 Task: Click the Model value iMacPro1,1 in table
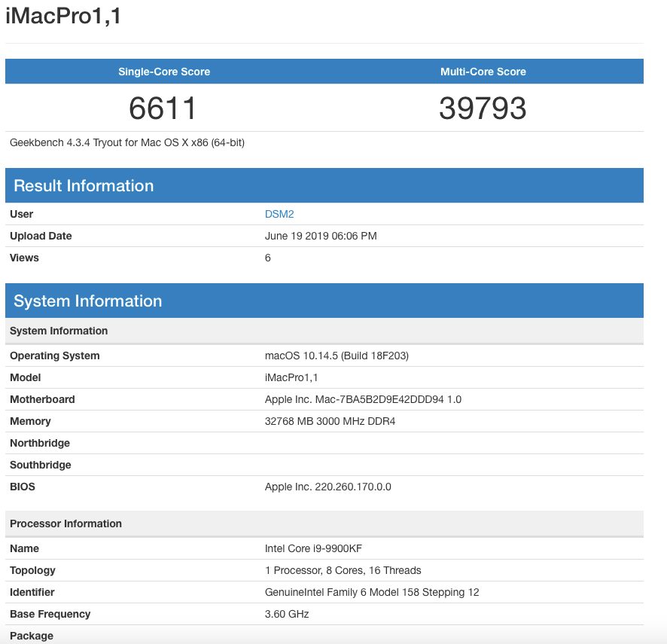[291, 377]
